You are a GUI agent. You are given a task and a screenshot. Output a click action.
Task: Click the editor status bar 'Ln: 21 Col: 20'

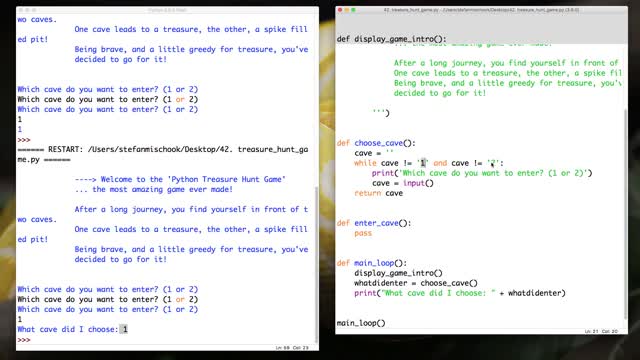[602, 331]
